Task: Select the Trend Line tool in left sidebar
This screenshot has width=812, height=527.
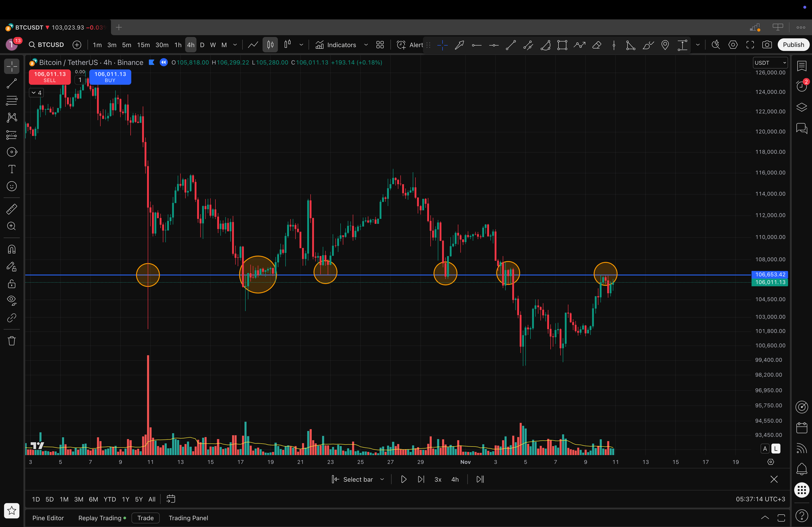Action: pyautogui.click(x=11, y=83)
